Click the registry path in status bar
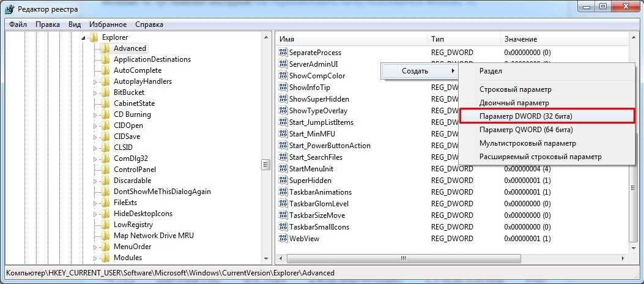 (x=171, y=272)
